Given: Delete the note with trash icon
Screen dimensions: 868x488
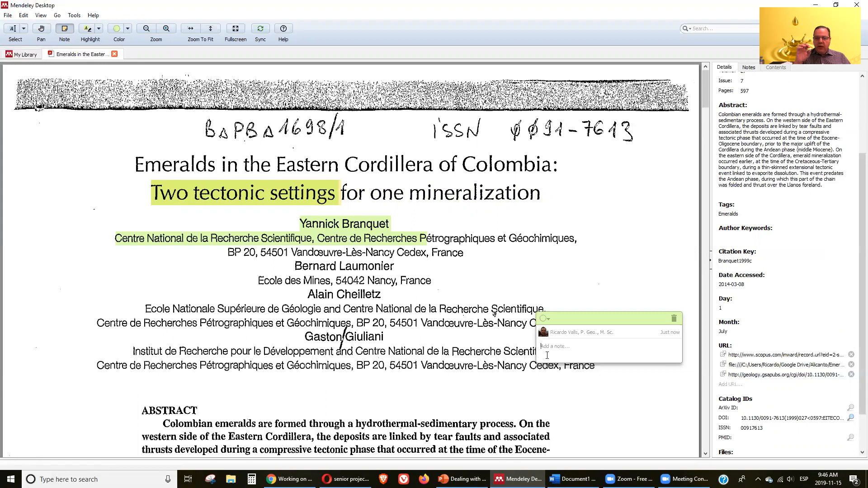Looking at the screenshot, I should (674, 319).
